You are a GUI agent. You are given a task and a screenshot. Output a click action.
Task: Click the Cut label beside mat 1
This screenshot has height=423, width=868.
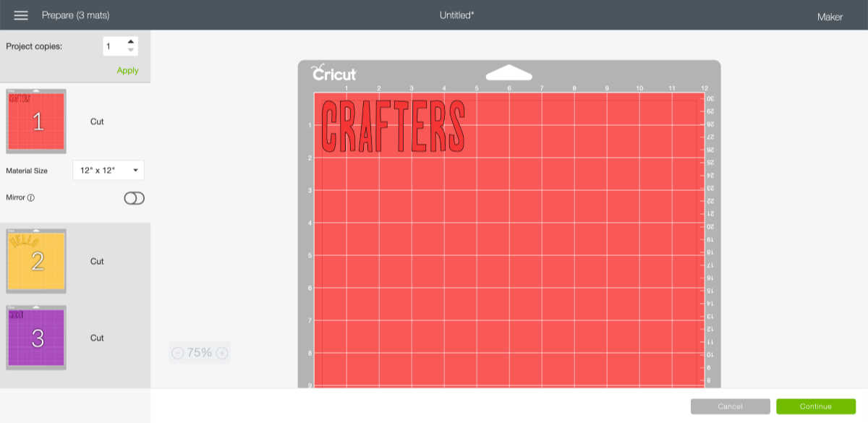pos(97,121)
